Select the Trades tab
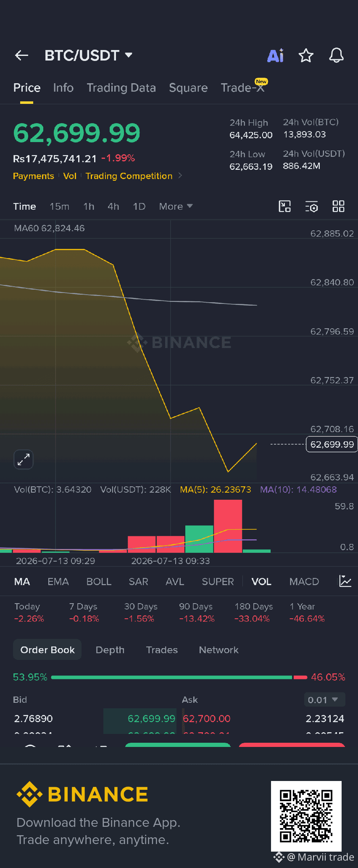Screen dimensions: 358x868 click(162, 650)
